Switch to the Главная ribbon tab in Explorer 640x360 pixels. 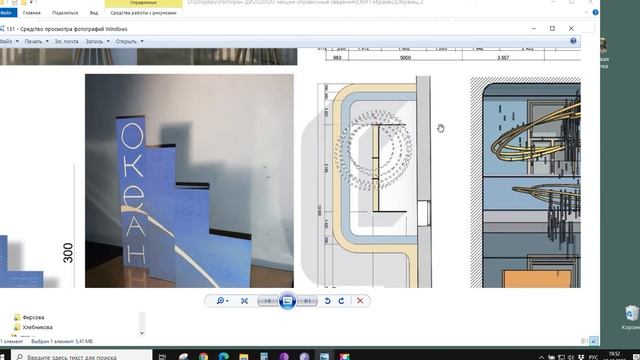pyautogui.click(x=31, y=13)
